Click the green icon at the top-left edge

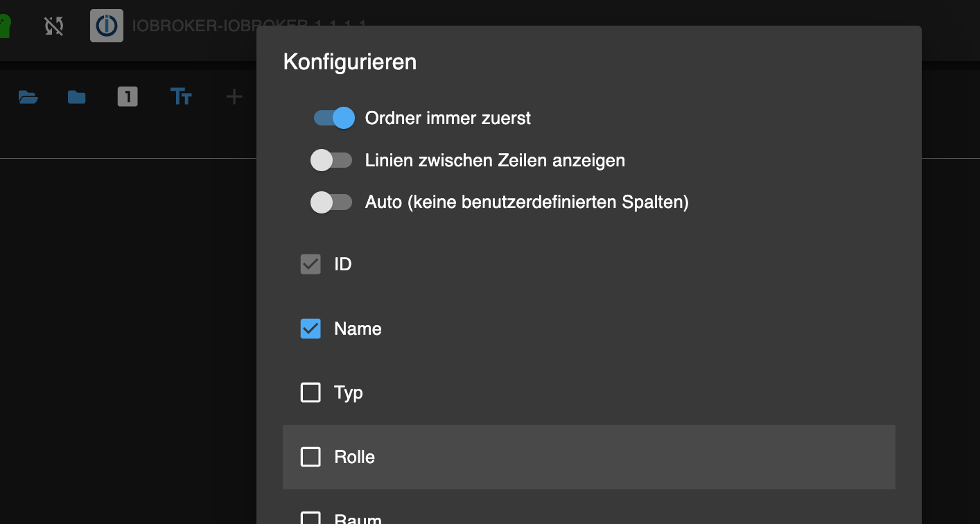pos(5,26)
